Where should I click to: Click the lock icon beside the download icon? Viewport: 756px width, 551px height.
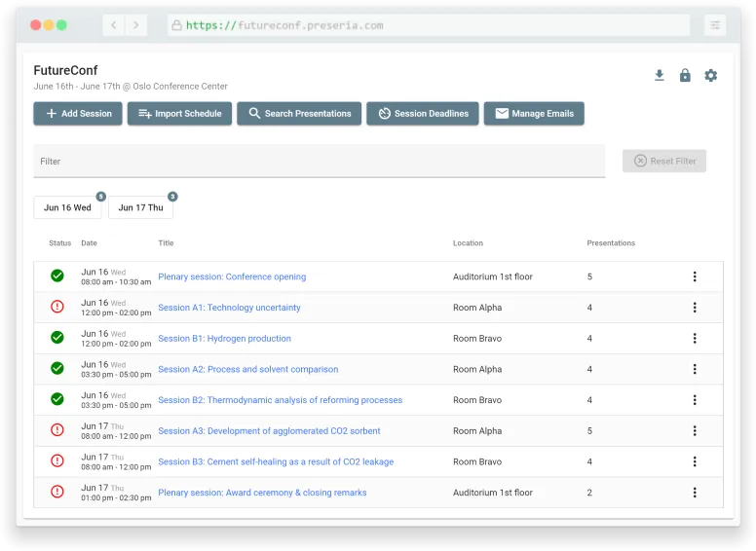[x=685, y=76]
